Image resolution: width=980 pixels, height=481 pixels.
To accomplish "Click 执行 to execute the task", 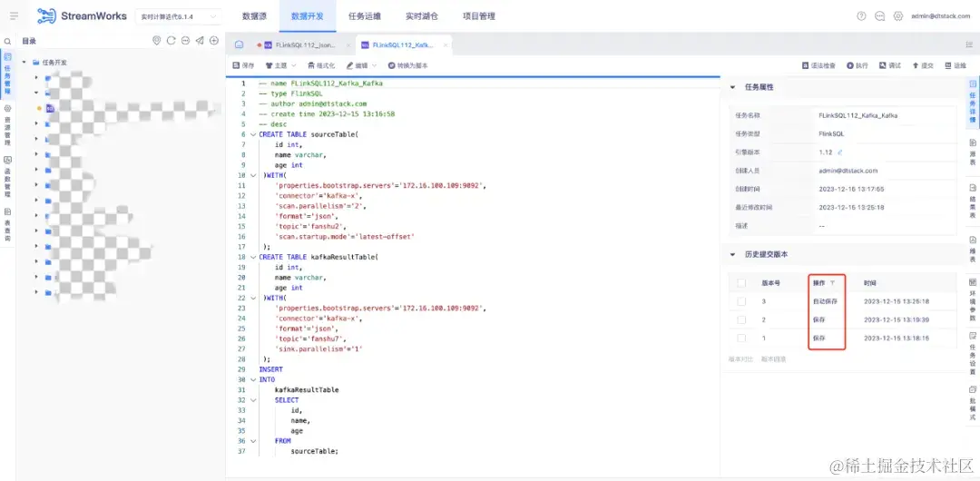I will click(857, 65).
